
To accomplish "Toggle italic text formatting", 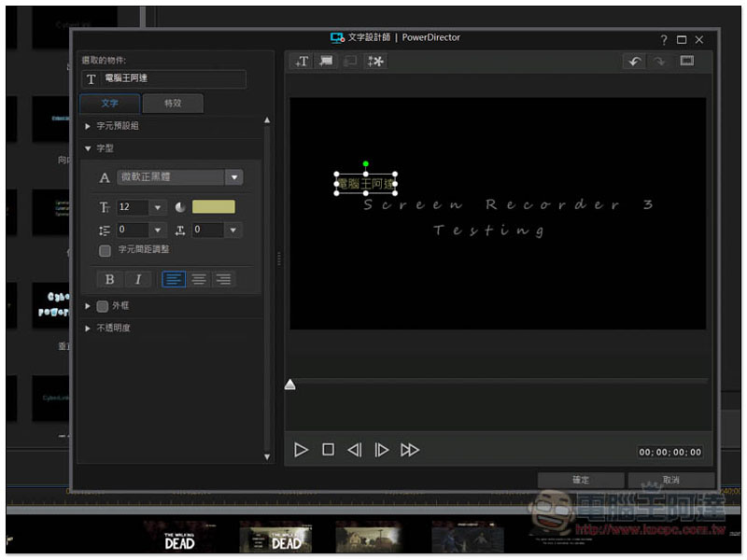I will pyautogui.click(x=138, y=279).
